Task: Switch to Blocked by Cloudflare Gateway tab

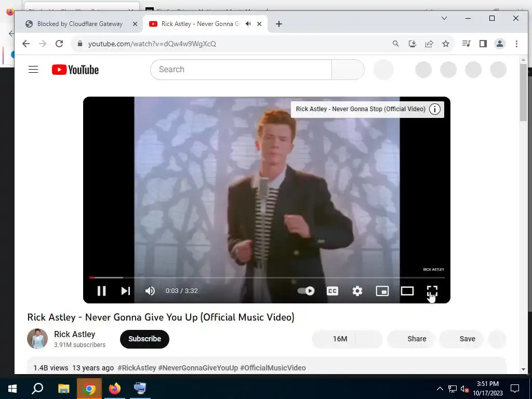Action: point(80,24)
